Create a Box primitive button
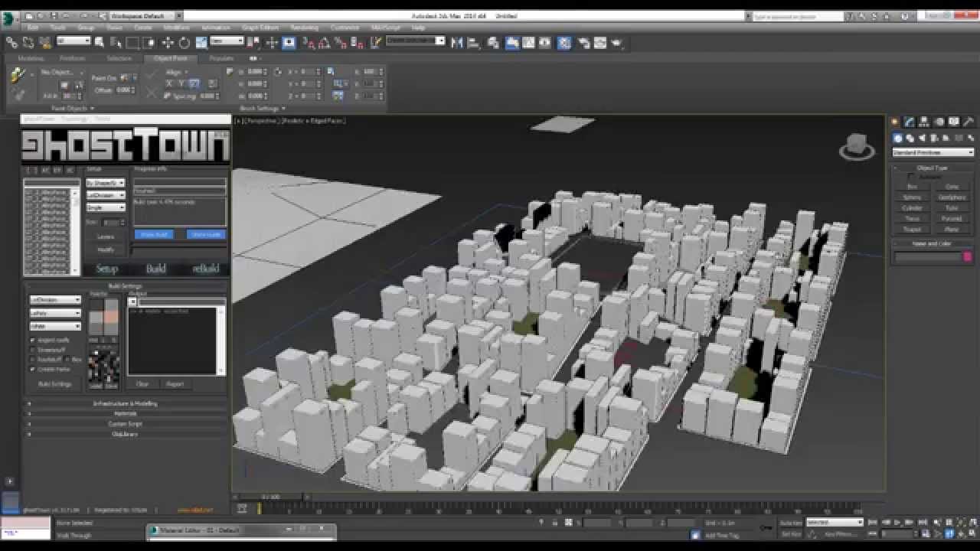Screen dimensions: 980x551 click(912, 187)
